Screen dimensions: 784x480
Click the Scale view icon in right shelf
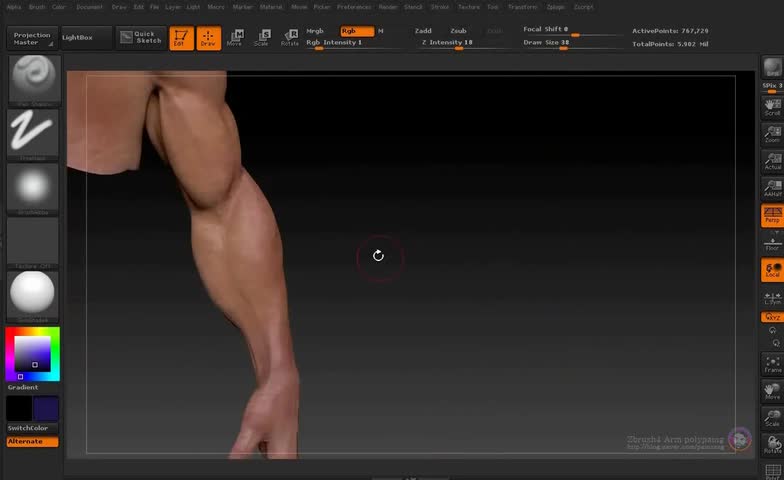tap(772, 418)
